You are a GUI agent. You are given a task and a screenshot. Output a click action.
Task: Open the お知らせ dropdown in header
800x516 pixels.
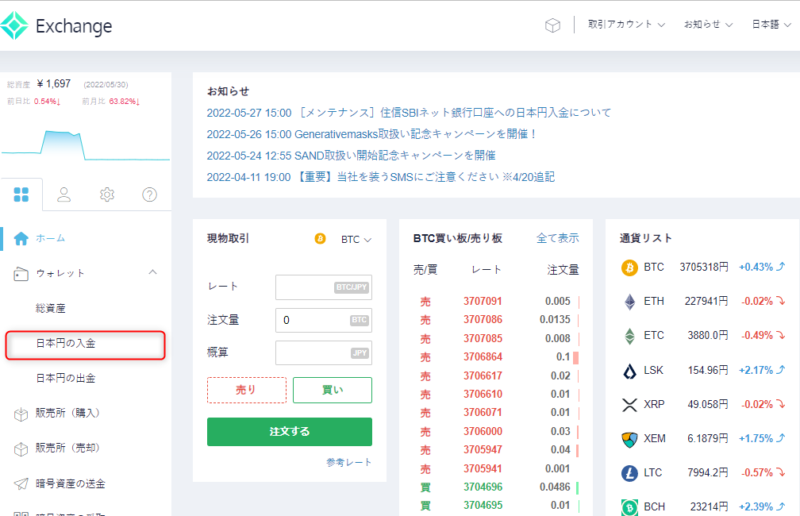[x=708, y=24]
